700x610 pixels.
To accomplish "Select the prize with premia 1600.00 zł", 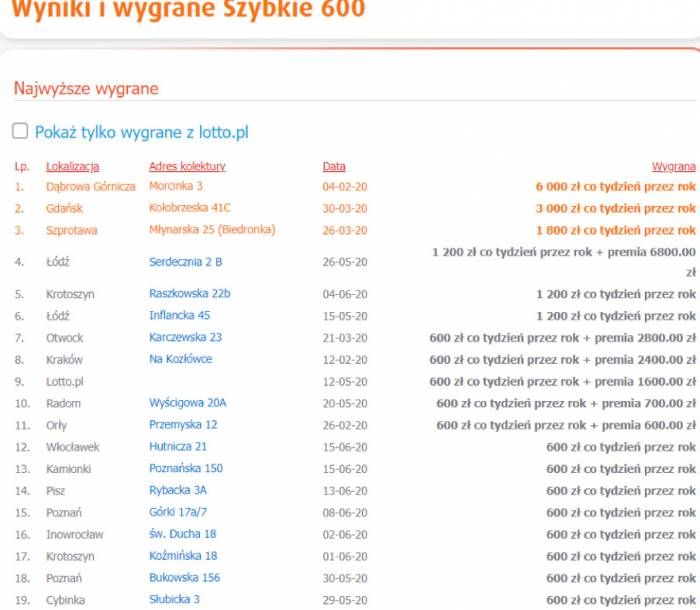I will click(x=562, y=382).
